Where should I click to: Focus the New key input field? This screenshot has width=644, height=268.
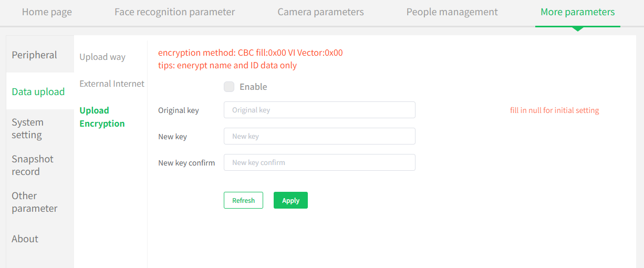point(319,136)
